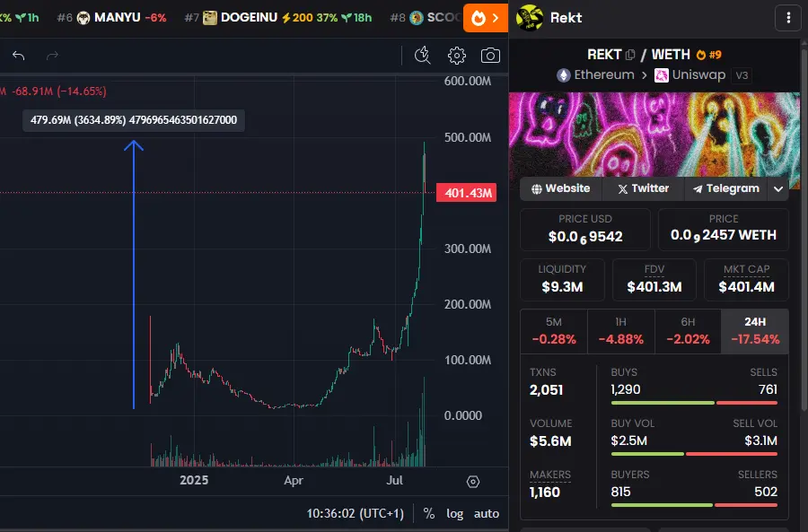Copy the REKT token address icon
808x532 pixels.
(630, 55)
